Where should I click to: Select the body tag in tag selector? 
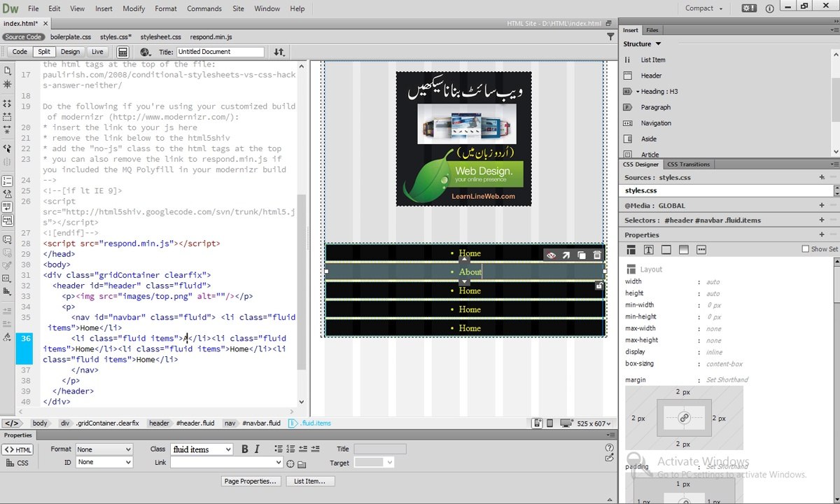(40, 423)
